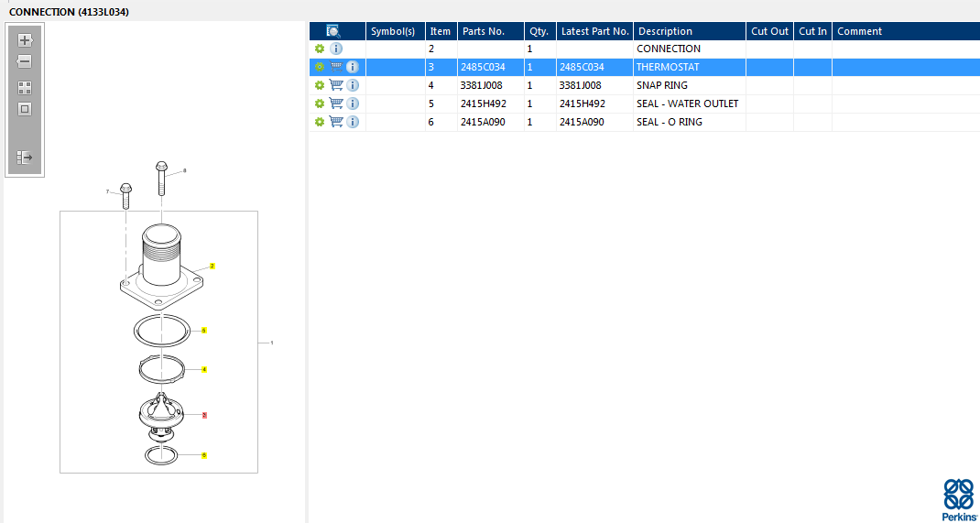Click the connection housing drawing
Viewport: 980px width, 523px height.
[162, 267]
